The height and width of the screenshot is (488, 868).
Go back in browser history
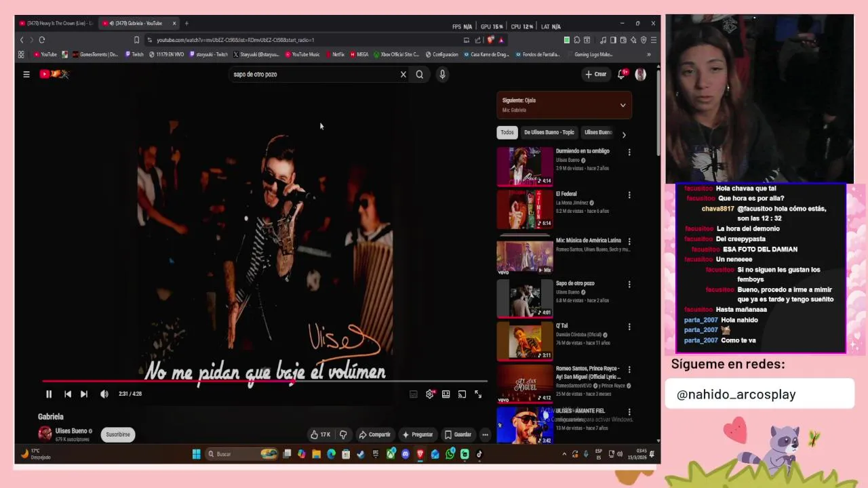point(22,40)
